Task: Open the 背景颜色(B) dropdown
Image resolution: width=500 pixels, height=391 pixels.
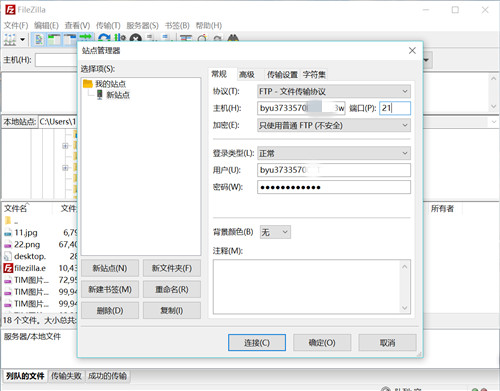Action: coord(275,232)
